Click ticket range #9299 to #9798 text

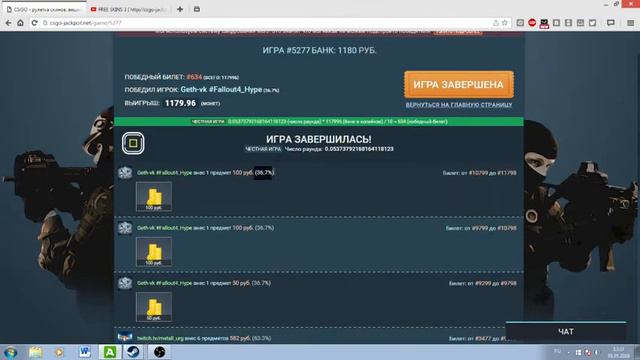pyautogui.click(x=482, y=283)
